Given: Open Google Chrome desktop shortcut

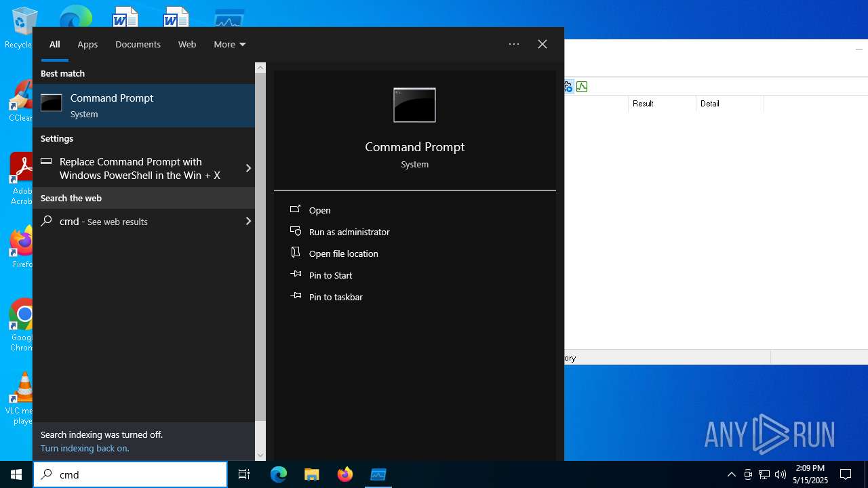Looking at the screenshot, I should pyautogui.click(x=20, y=325).
